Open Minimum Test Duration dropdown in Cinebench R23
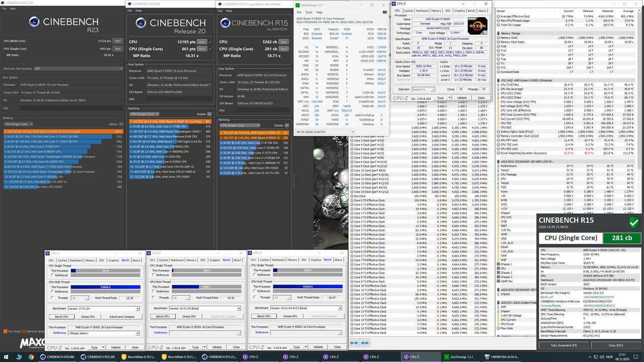This screenshot has width=644, height=362. click(x=78, y=68)
